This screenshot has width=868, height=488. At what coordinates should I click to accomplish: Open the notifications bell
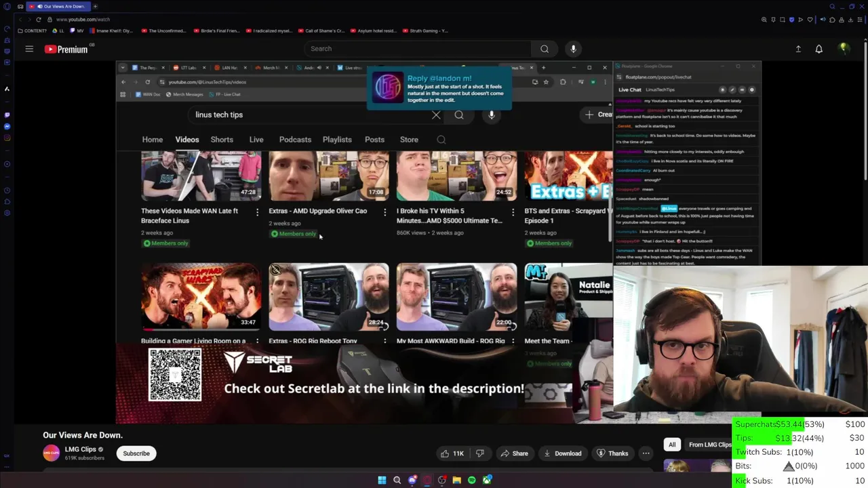818,49
